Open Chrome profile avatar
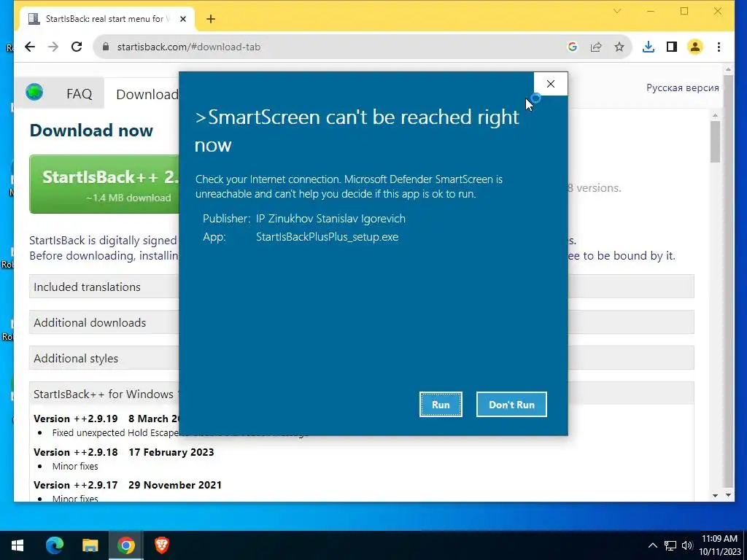This screenshot has height=560, width=747. click(x=695, y=47)
